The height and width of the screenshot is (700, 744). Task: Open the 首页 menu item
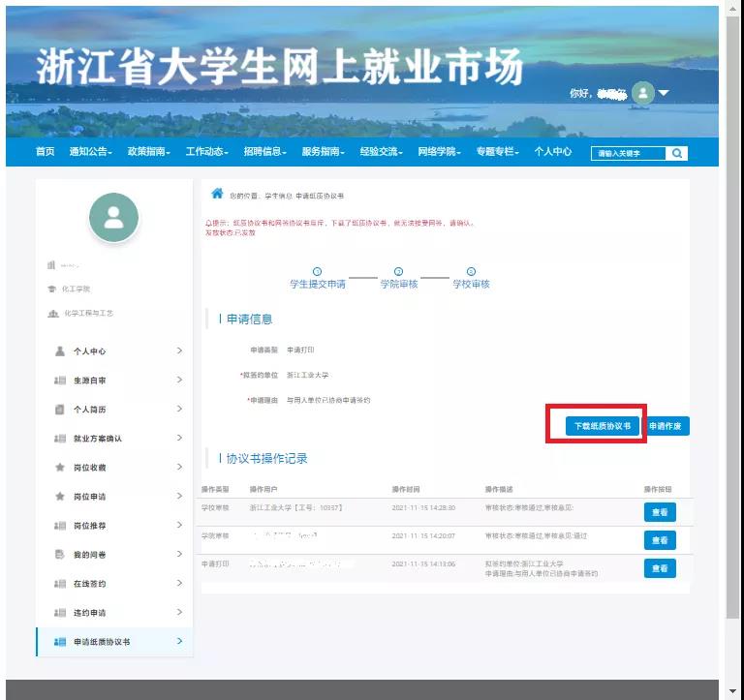tap(45, 152)
